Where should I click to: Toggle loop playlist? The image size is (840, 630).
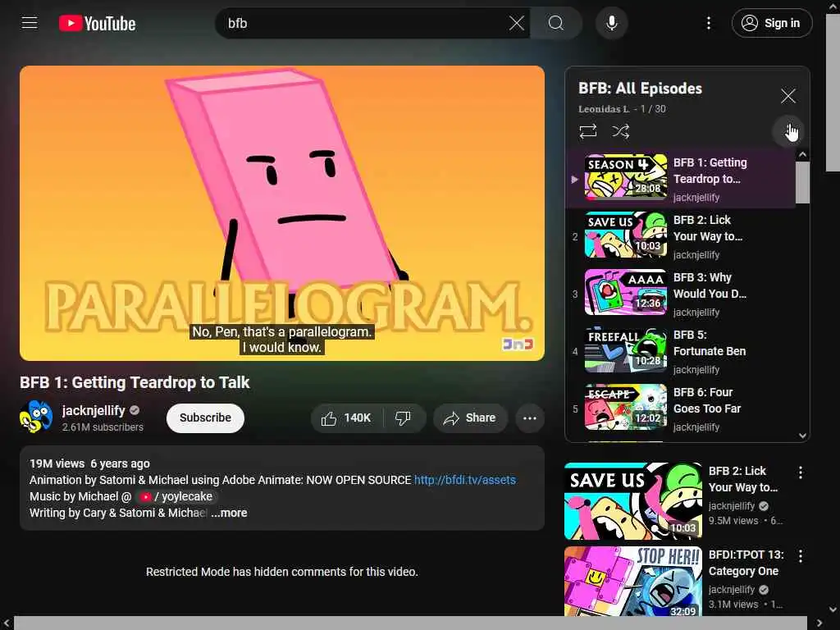coord(587,131)
